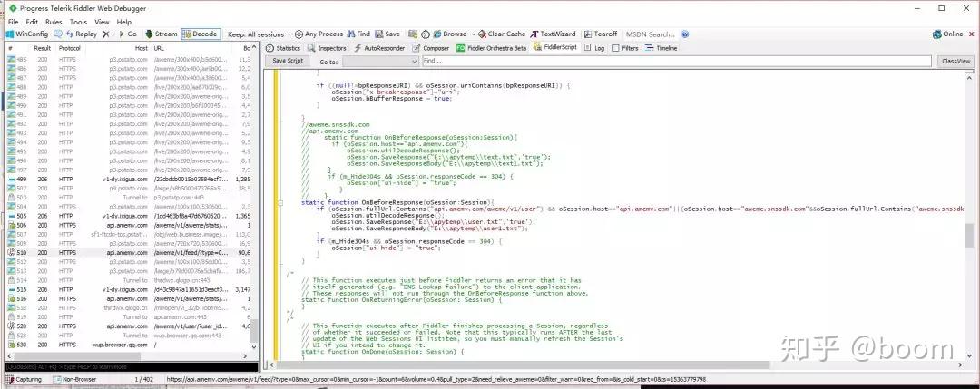Image resolution: width=980 pixels, height=389 pixels.
Task: Select session 515 v1-dy.ixigua.com
Action: tap(128, 290)
